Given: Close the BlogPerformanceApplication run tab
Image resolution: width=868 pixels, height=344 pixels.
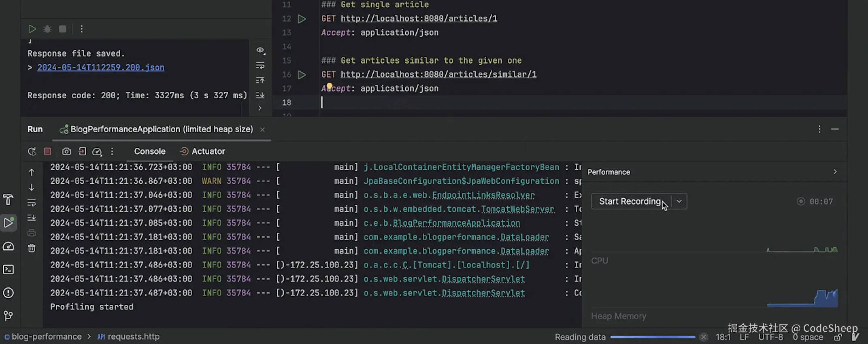Looking at the screenshot, I should tap(262, 130).
